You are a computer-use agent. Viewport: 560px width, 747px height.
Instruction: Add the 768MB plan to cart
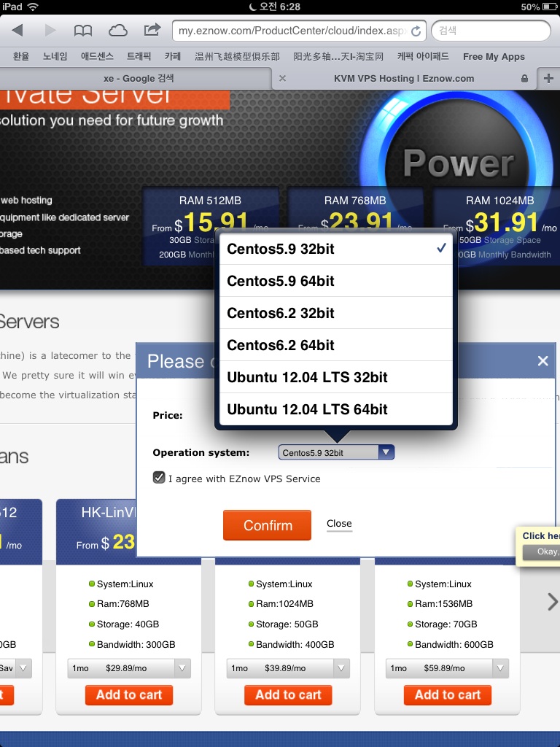(129, 695)
